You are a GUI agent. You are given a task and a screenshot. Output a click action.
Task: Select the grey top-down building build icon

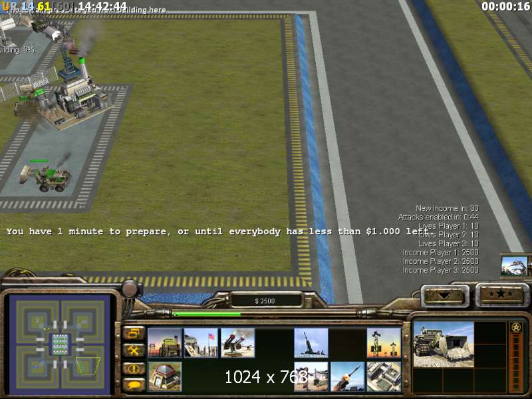pos(384,376)
